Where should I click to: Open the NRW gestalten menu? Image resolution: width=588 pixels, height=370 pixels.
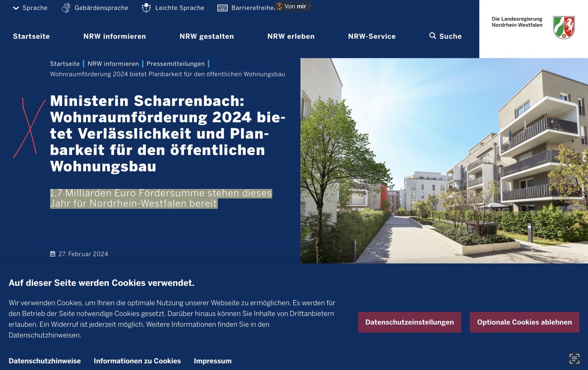click(x=206, y=36)
